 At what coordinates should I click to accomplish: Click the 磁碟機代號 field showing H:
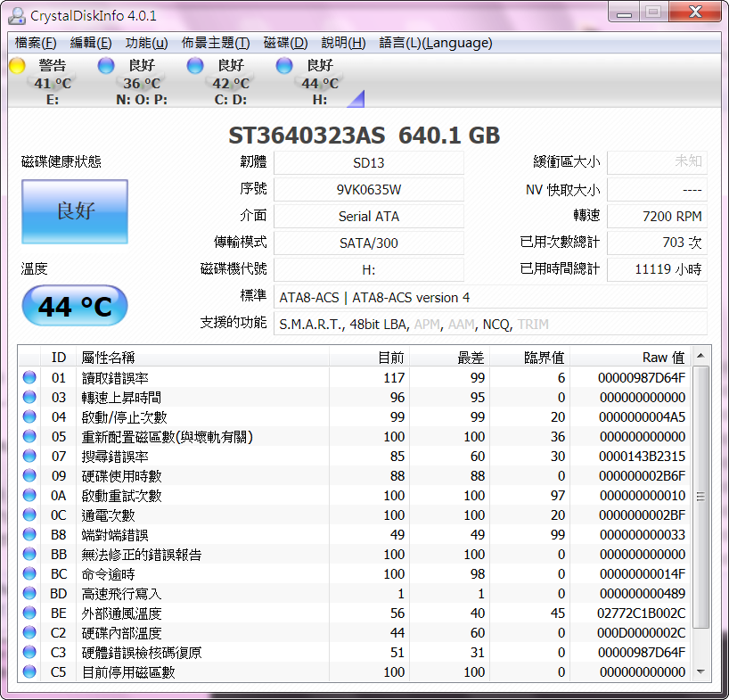tap(369, 270)
